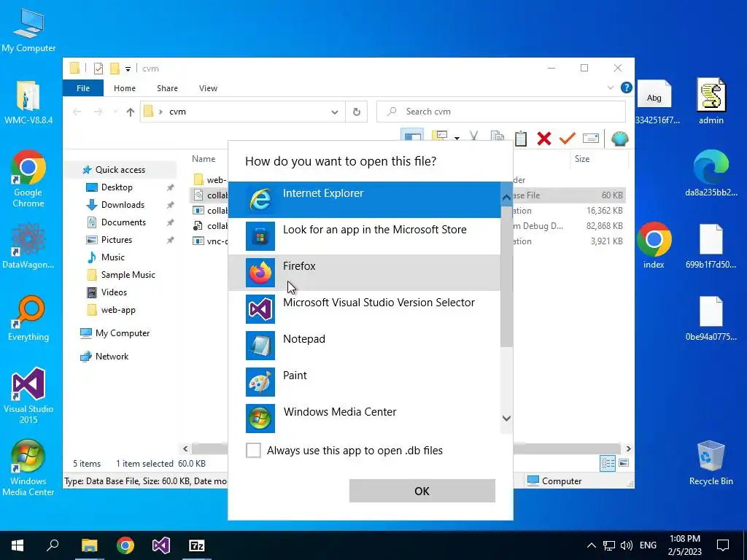The height and width of the screenshot is (560, 747).
Task: Click the envelope properties toolbar icon
Action: [591, 138]
